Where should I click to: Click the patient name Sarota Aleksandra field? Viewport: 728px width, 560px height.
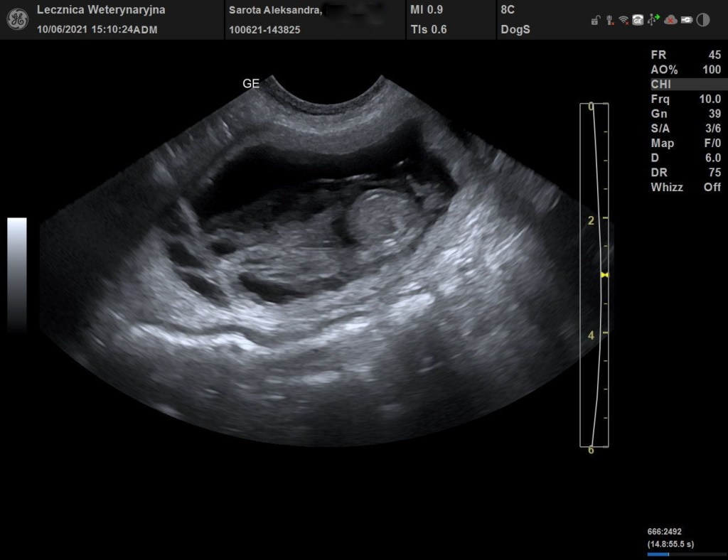click(x=274, y=10)
